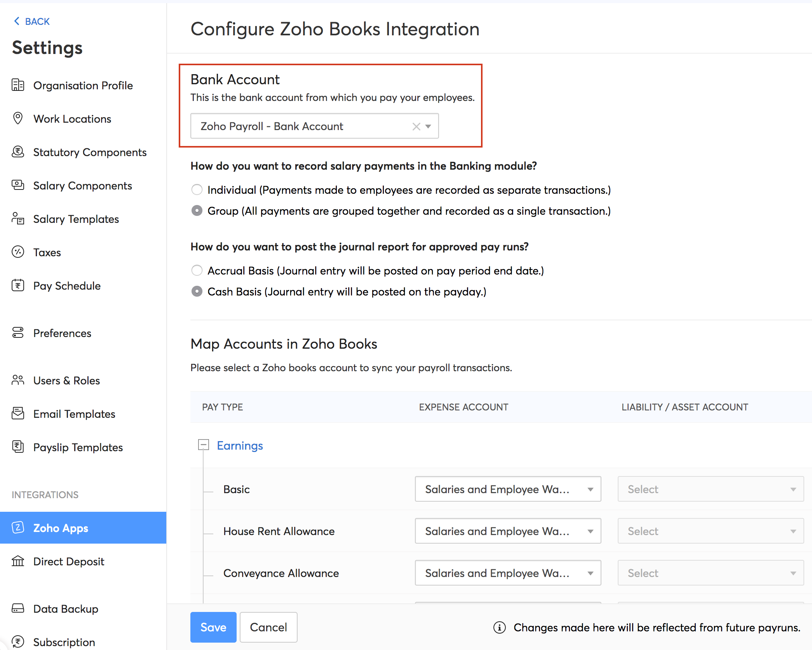Go to Preferences in sidebar
This screenshot has height=650, width=812.
(x=62, y=333)
